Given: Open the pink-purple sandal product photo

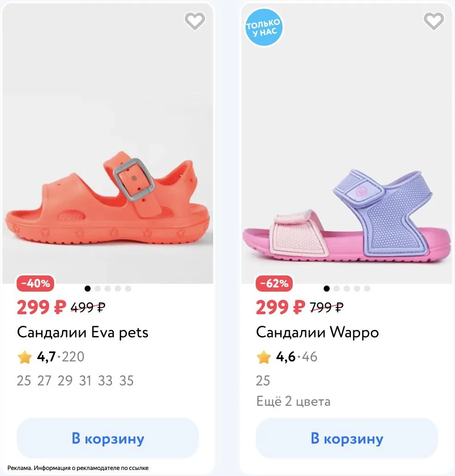Looking at the screenshot, I should point(347,143).
